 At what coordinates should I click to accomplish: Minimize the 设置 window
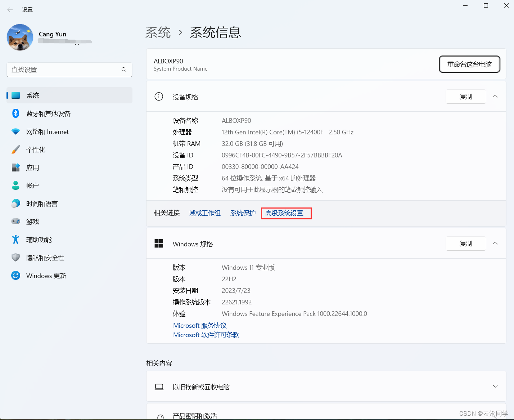(465, 5)
